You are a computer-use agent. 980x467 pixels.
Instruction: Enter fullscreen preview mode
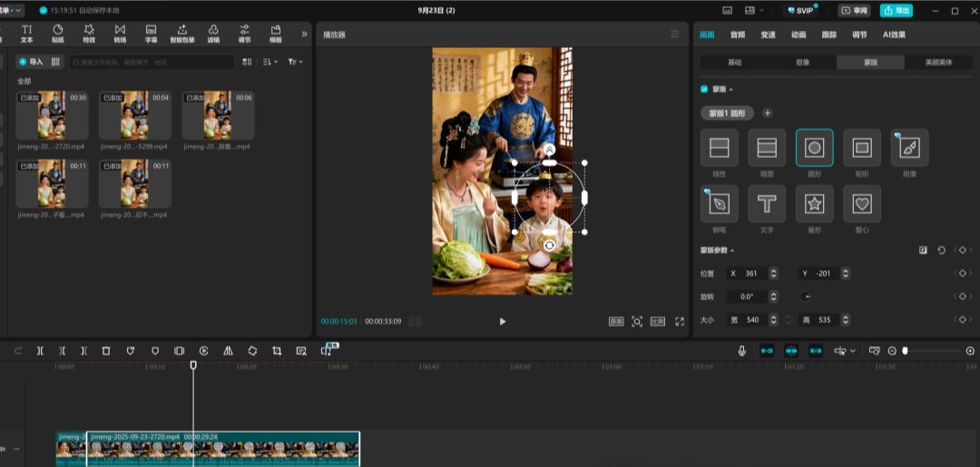[680, 321]
